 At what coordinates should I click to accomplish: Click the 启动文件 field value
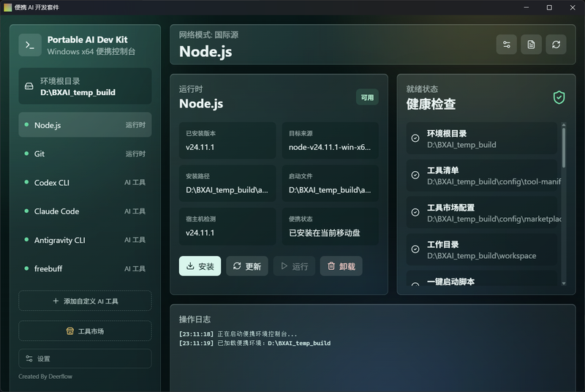pyautogui.click(x=330, y=190)
